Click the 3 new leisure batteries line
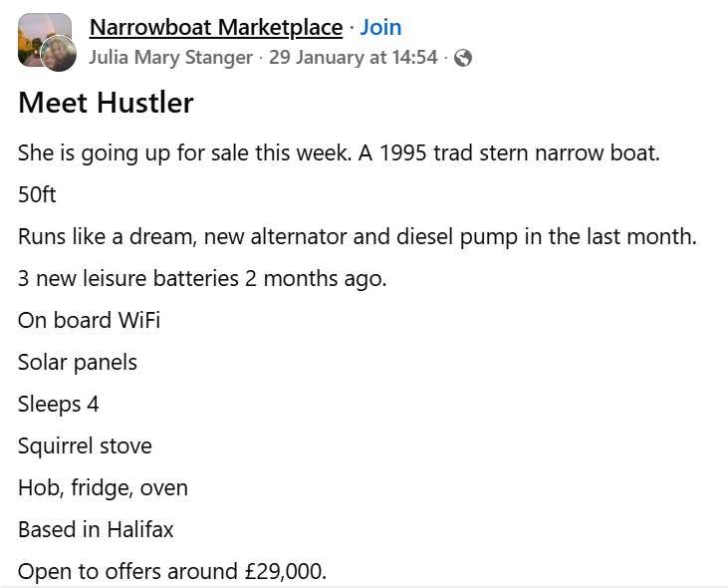The image size is (728, 588). (x=202, y=278)
